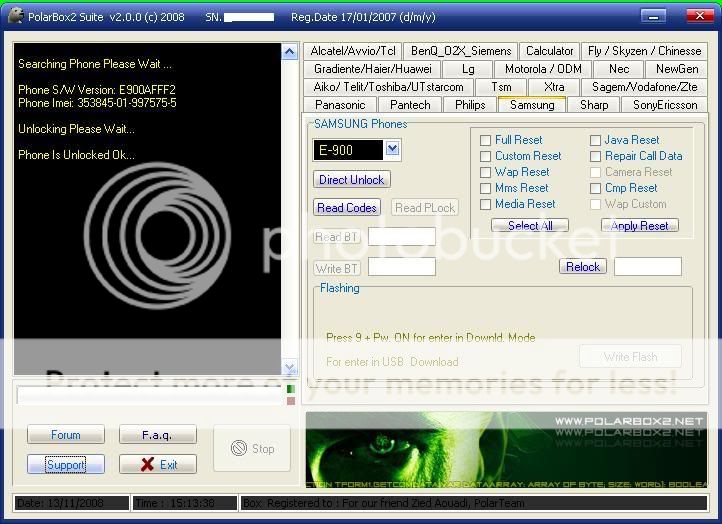The image size is (722, 524).
Task: Click the Read BT button
Action: (x=336, y=237)
